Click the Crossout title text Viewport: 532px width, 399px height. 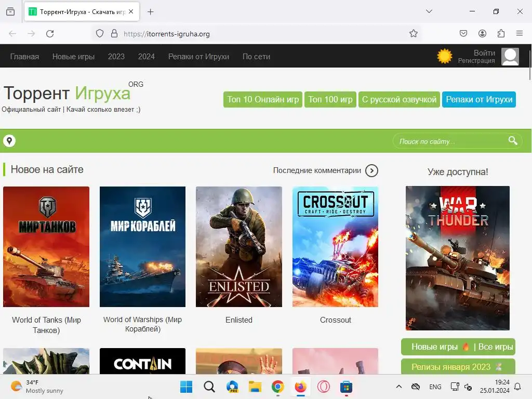[335, 320]
